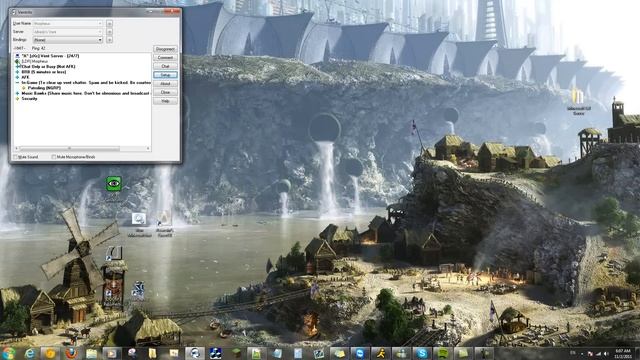
Task: Click the arrow button beside Server
Action: [x=109, y=31]
